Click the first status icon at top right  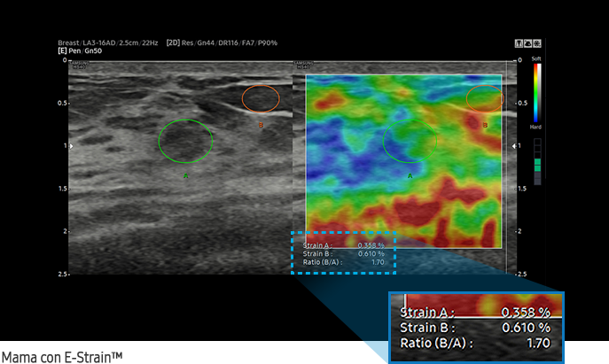(x=519, y=43)
